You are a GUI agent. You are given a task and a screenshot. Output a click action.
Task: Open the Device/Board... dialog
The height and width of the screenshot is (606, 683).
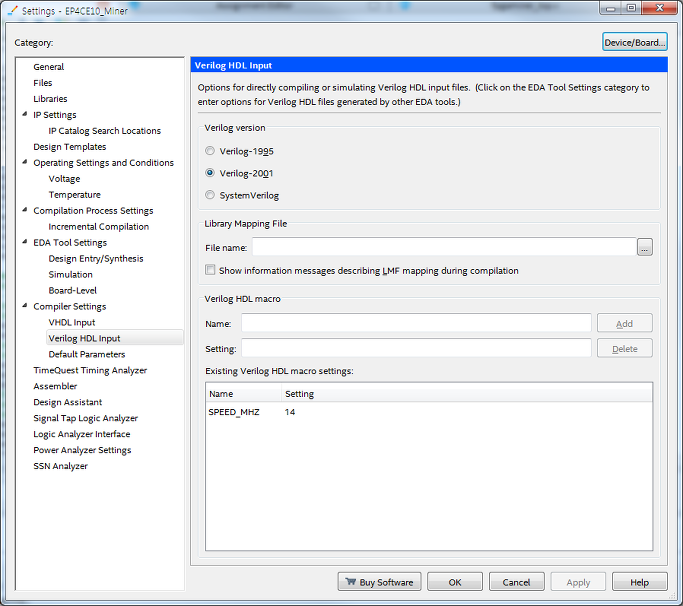634,42
